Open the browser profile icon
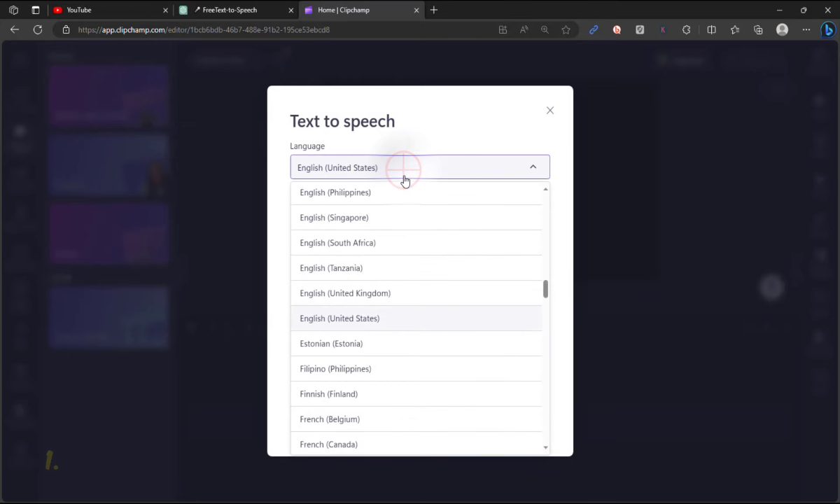 pos(782,29)
